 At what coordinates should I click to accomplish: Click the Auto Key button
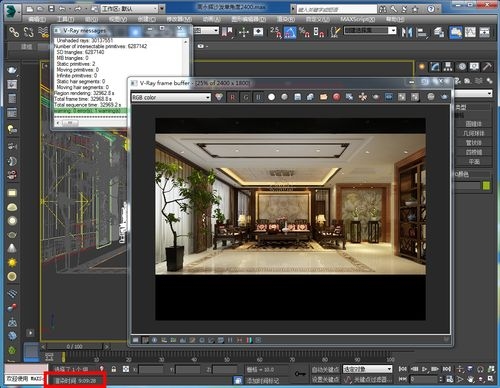pyautogui.click(x=325, y=369)
